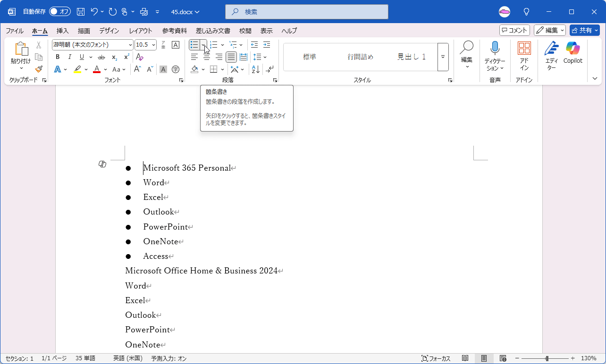Select the center alignment icon

[x=206, y=57]
